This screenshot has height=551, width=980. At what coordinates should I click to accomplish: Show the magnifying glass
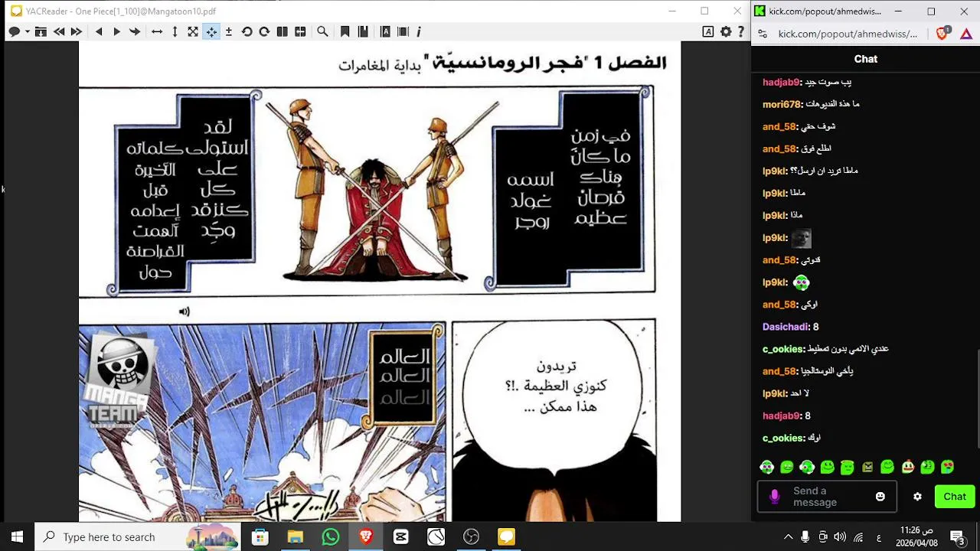click(322, 31)
